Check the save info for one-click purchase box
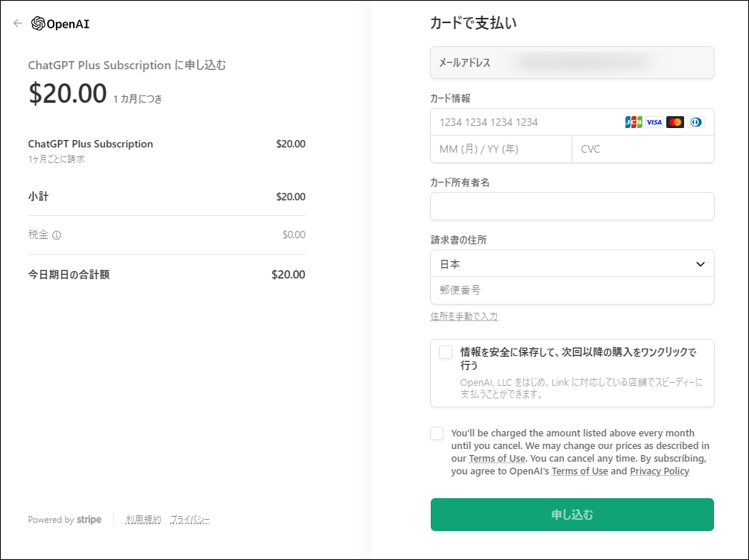 pos(445,352)
